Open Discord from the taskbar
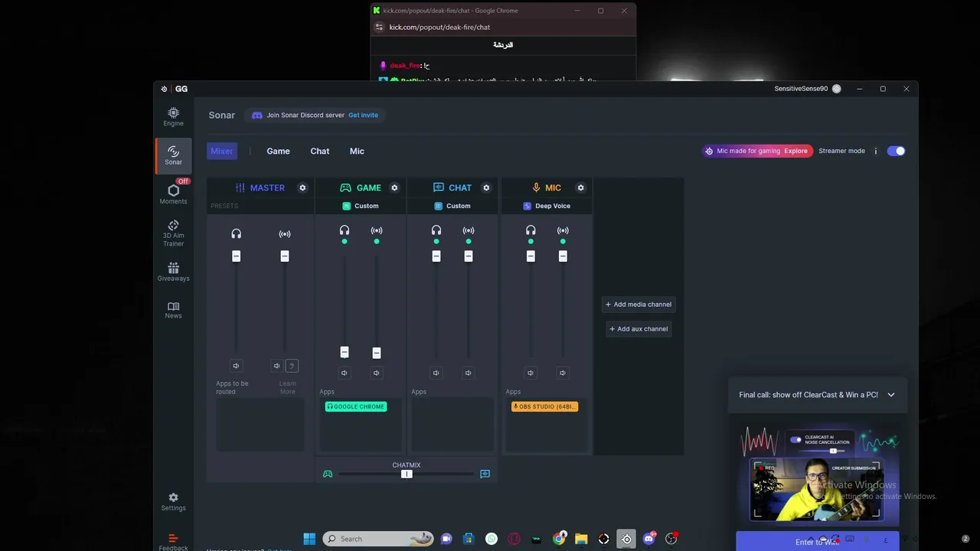 [649, 539]
